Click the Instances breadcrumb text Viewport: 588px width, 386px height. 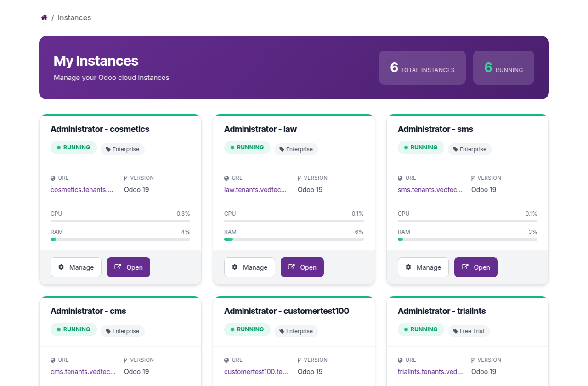[74, 17]
